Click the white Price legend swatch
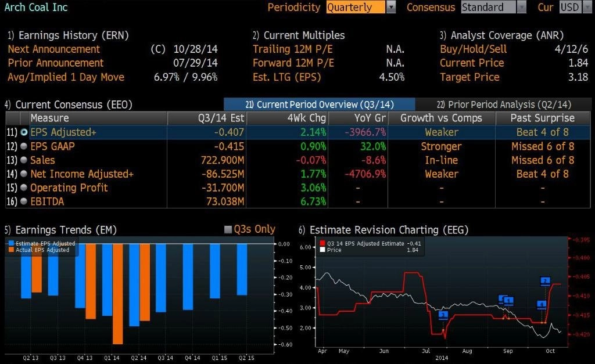Viewport: 595px width, 364px height. tap(322, 250)
